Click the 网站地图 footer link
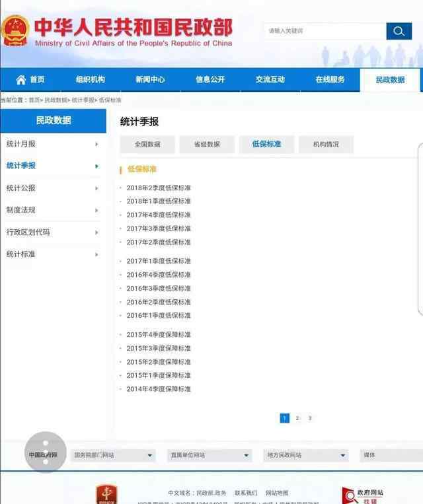423x504 pixels. point(277,493)
